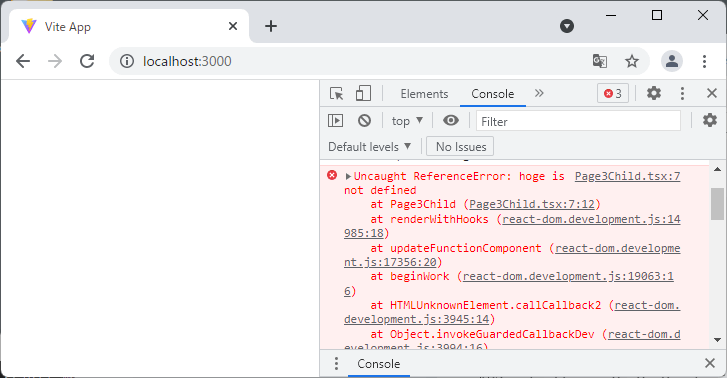This screenshot has height=378, width=727.
Task: Click the browser forward arrow
Action: point(55,61)
